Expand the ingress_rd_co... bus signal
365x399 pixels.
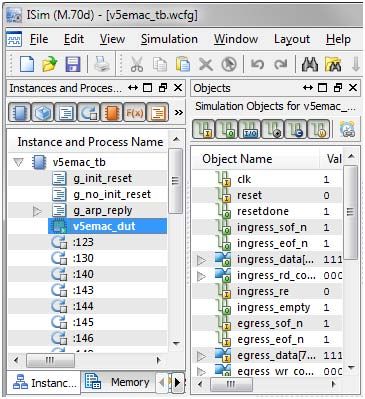pyautogui.click(x=201, y=276)
